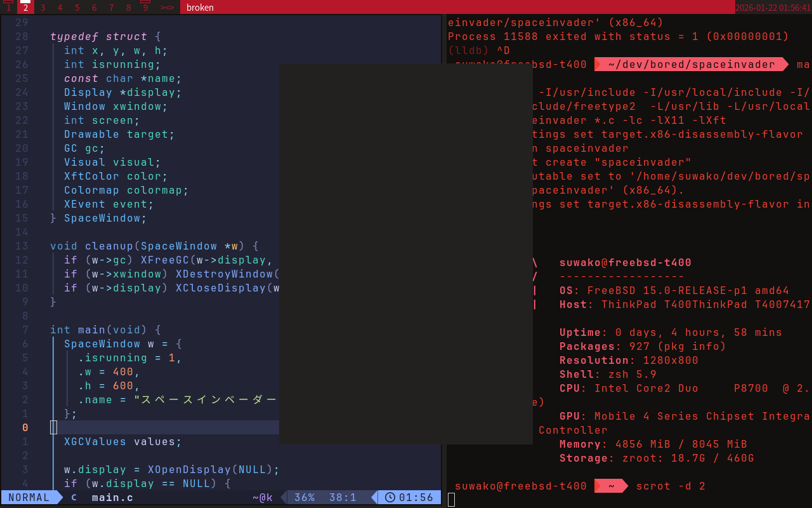The width and height of the screenshot is (812, 508).
Task: Place cursor on the current line number 0
Action: [x=25, y=427]
